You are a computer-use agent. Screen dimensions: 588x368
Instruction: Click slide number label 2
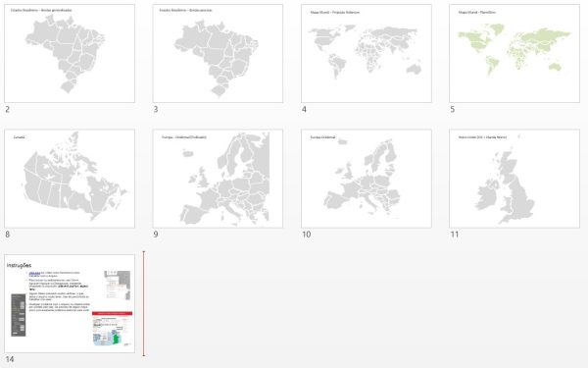pyautogui.click(x=8, y=109)
